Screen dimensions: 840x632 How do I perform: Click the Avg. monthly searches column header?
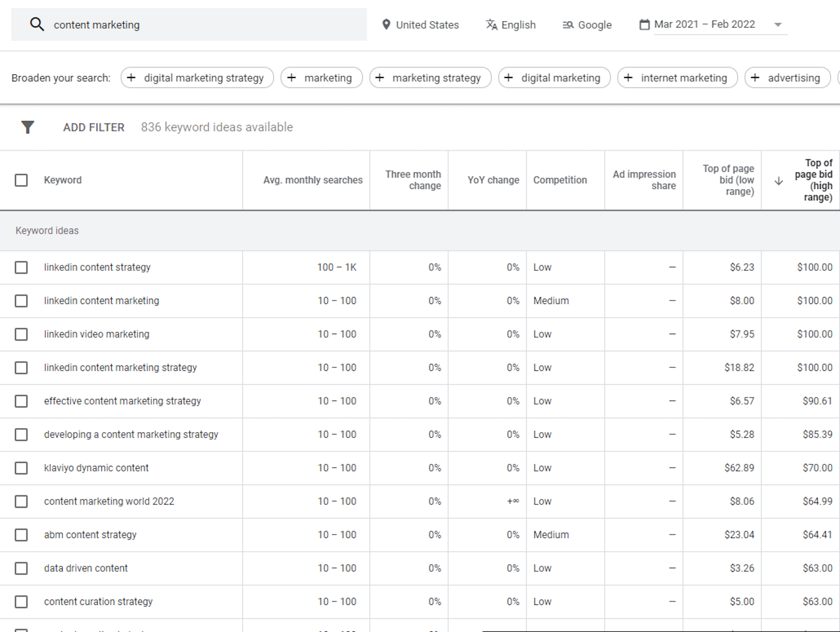pyautogui.click(x=312, y=180)
